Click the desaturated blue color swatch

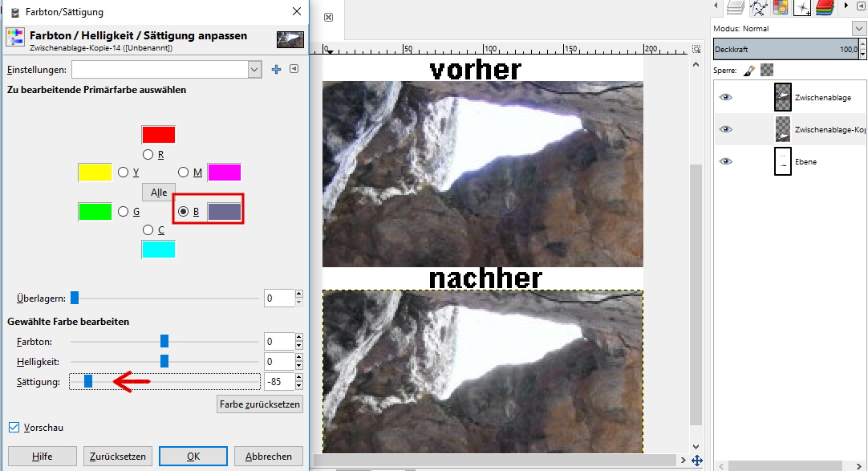coord(224,211)
